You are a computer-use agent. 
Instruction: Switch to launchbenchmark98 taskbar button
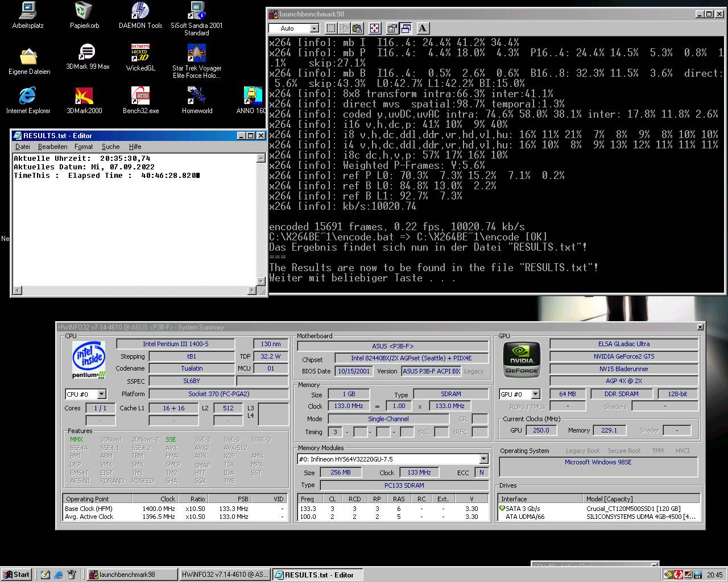click(131, 575)
